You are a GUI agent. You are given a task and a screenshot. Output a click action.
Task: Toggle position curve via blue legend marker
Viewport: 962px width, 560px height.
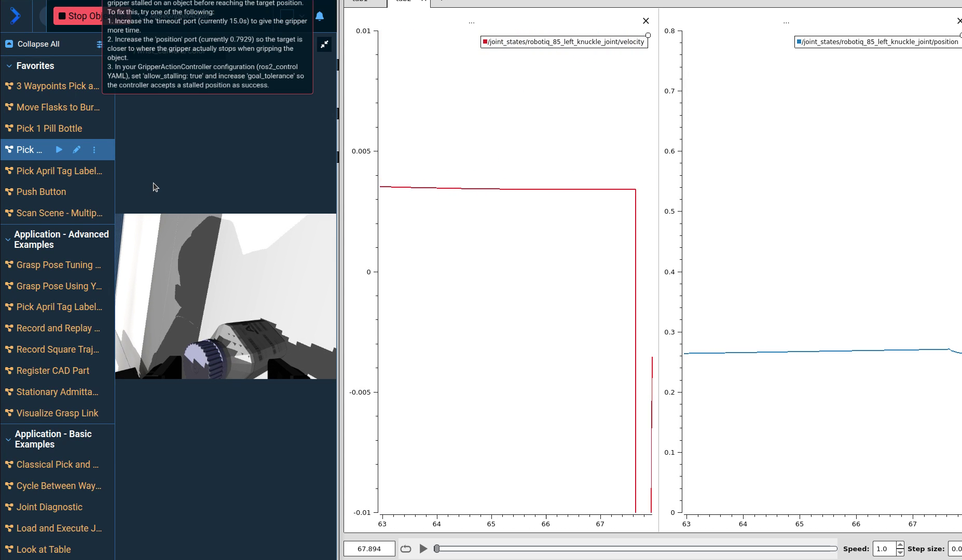tap(799, 42)
